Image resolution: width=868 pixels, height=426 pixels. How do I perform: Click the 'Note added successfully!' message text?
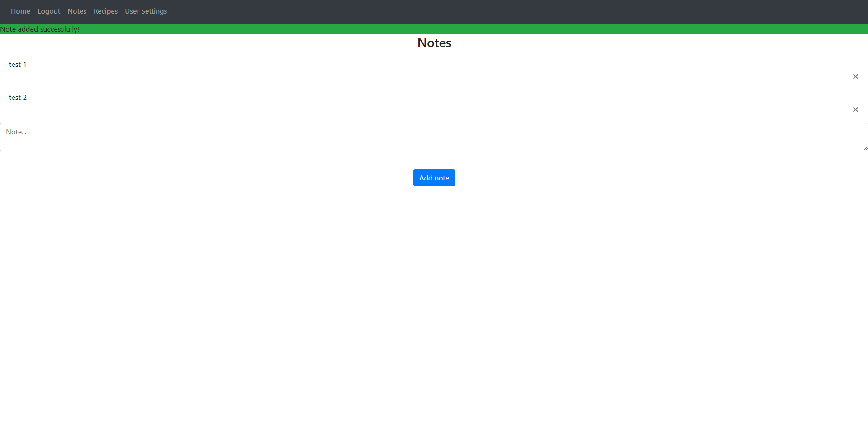(40, 29)
